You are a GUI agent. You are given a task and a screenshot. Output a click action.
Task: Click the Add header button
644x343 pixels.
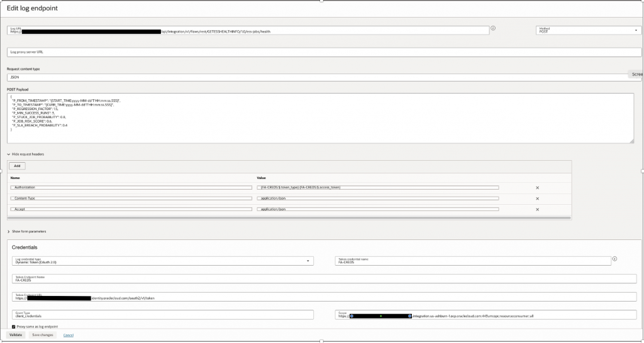click(17, 166)
